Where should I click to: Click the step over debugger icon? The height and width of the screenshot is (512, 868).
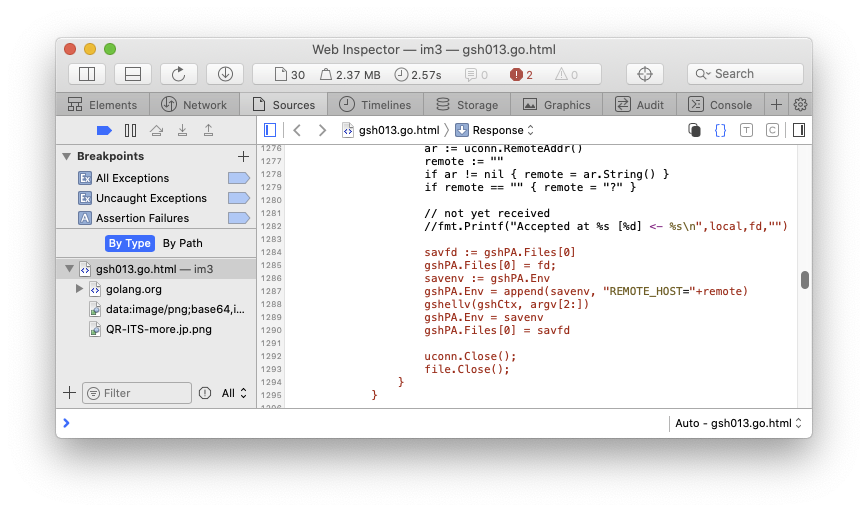pyautogui.click(x=156, y=130)
